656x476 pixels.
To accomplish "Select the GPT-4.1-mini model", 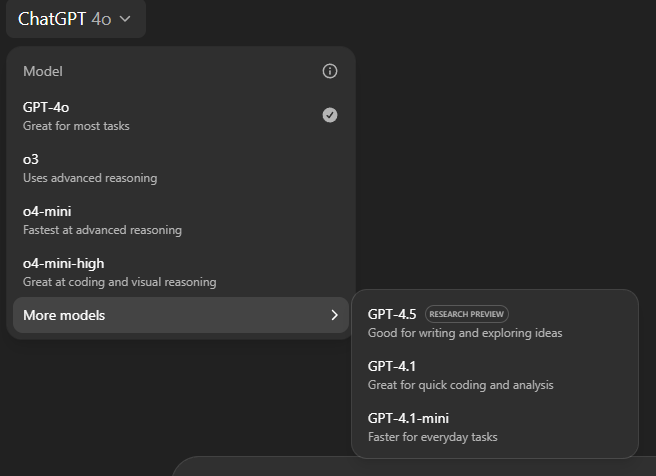I will (495, 427).
